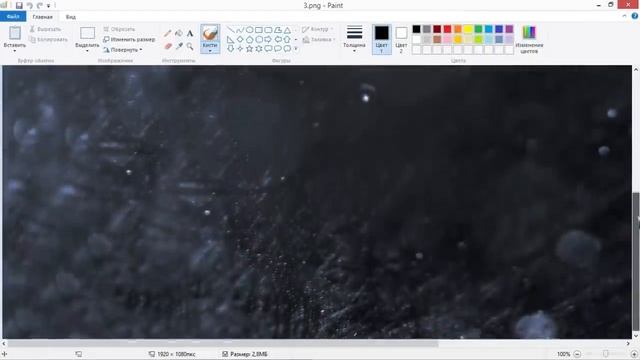The height and width of the screenshot is (360, 640).
Task: Choose the Hexagon shape
Action: [x=259, y=40]
